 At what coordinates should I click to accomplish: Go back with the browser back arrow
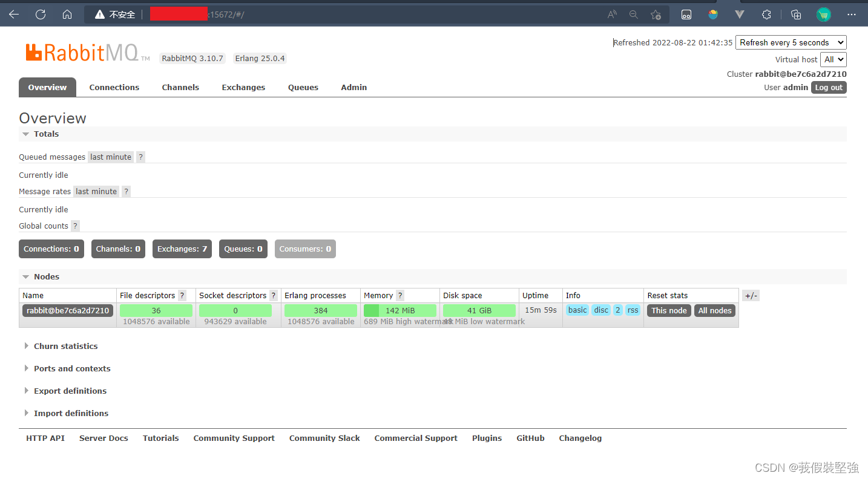point(14,15)
